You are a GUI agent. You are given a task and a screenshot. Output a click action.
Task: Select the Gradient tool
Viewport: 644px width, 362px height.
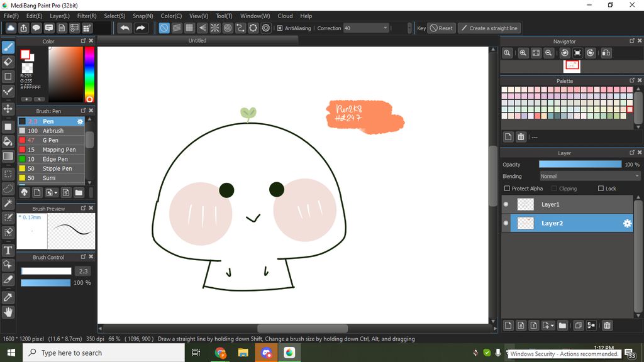click(x=8, y=156)
